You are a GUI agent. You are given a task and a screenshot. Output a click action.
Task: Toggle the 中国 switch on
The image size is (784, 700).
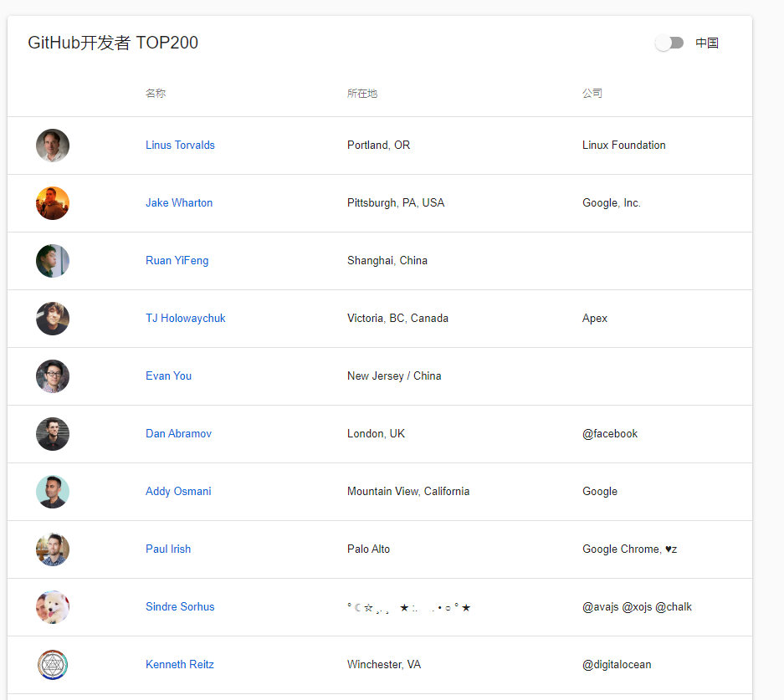pyautogui.click(x=669, y=43)
